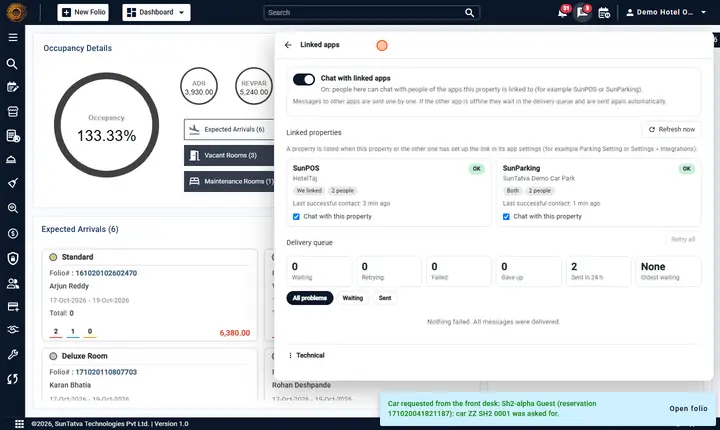Image resolution: width=720 pixels, height=430 pixels.
Task: Click the REVPAR 5,240.00 circle
Action: (254, 86)
